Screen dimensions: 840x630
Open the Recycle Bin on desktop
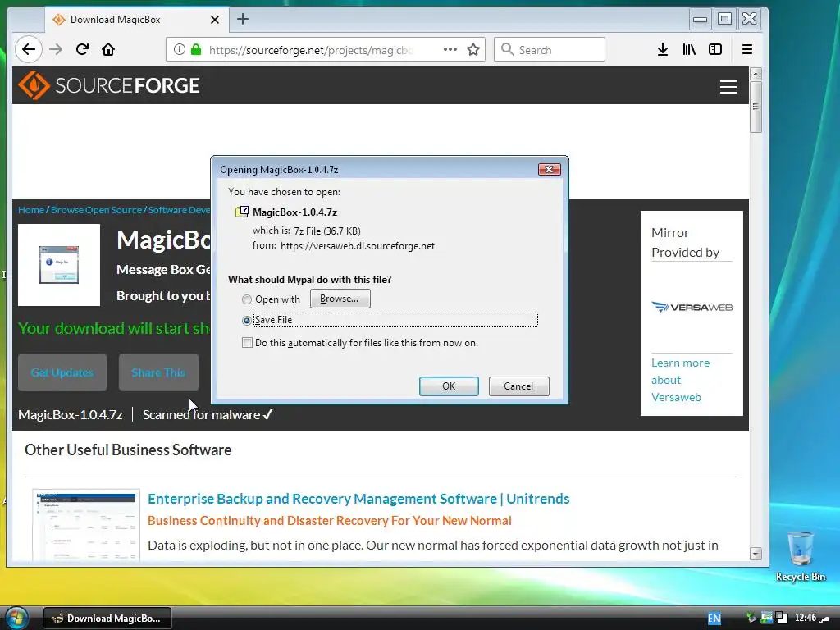(801, 556)
